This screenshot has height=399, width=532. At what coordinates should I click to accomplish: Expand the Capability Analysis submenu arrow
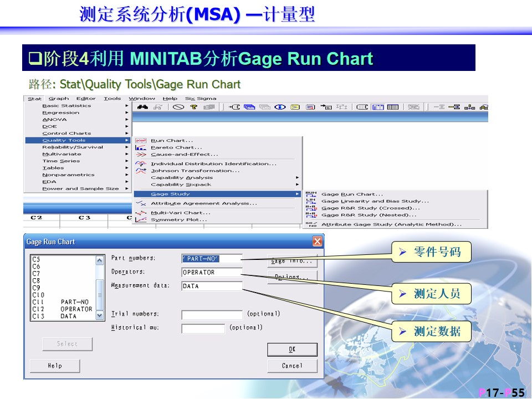(297, 178)
